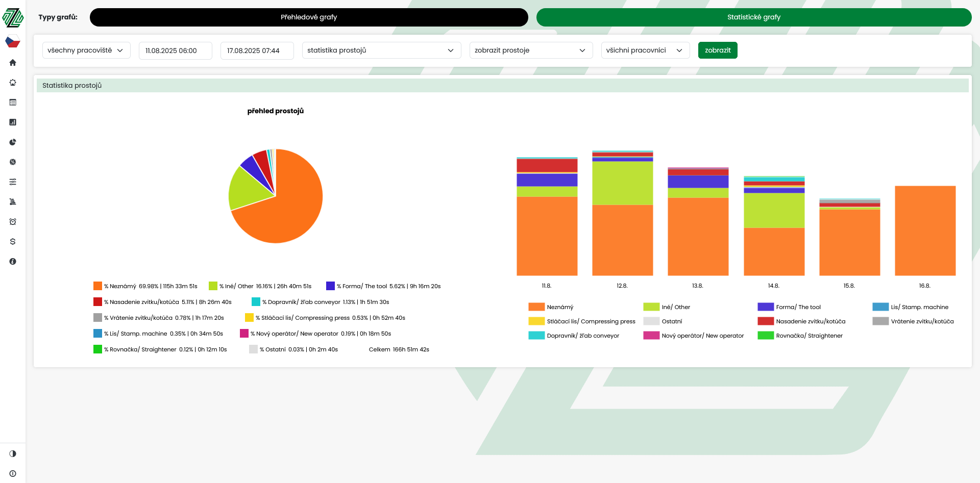Open the bar chart icon in sidebar
Viewport: 980px width, 483px height.
point(13,122)
